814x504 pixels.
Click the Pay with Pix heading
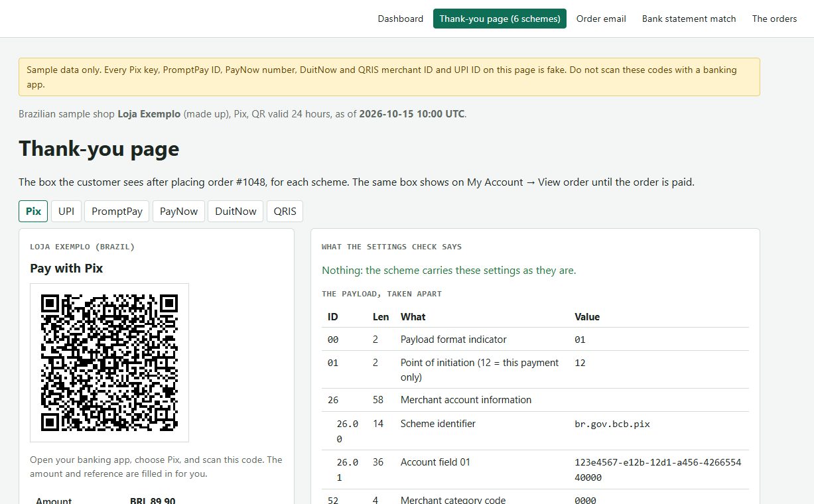coord(66,269)
